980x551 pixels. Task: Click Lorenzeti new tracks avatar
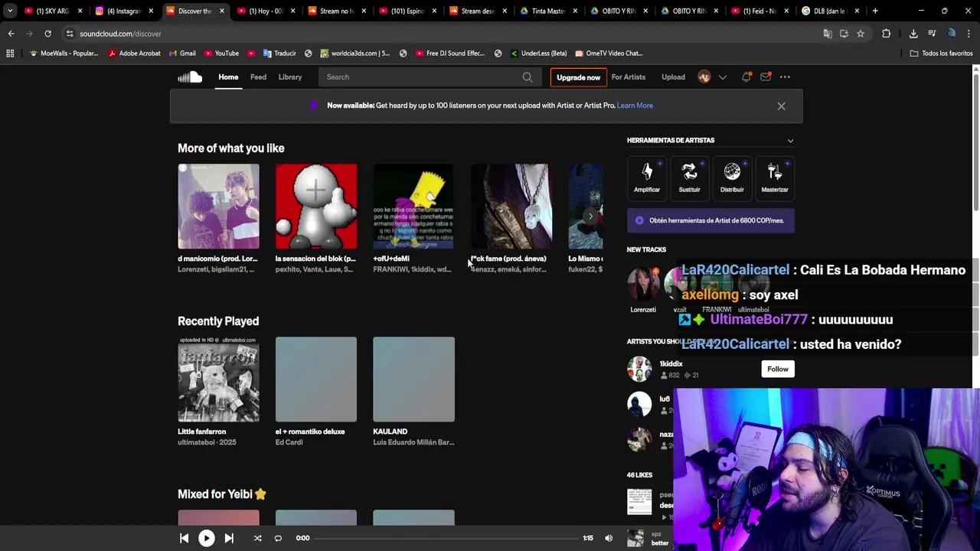pos(643,285)
